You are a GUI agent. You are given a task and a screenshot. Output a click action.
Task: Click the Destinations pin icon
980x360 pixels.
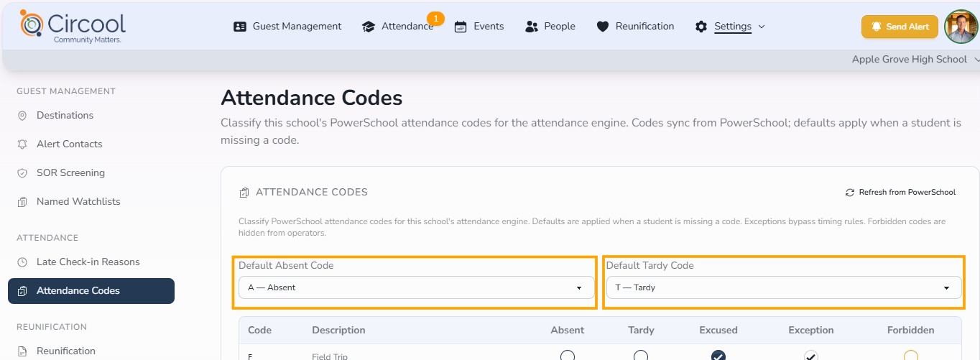(x=22, y=116)
